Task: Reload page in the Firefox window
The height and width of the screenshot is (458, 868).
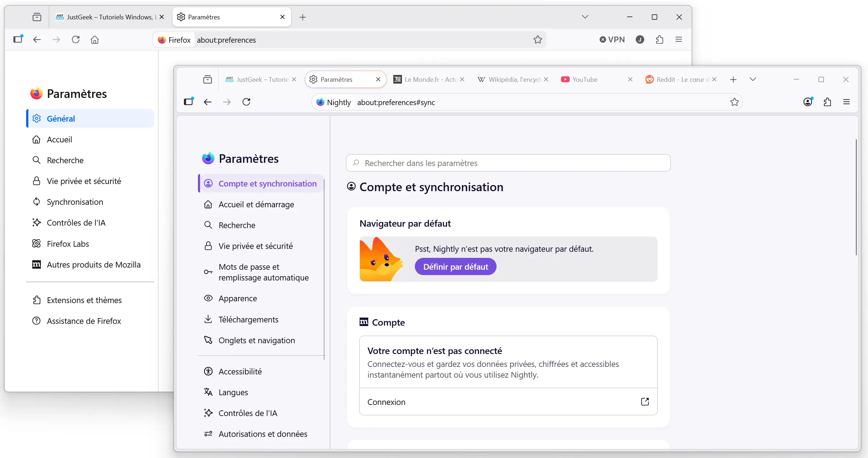Action: point(76,39)
